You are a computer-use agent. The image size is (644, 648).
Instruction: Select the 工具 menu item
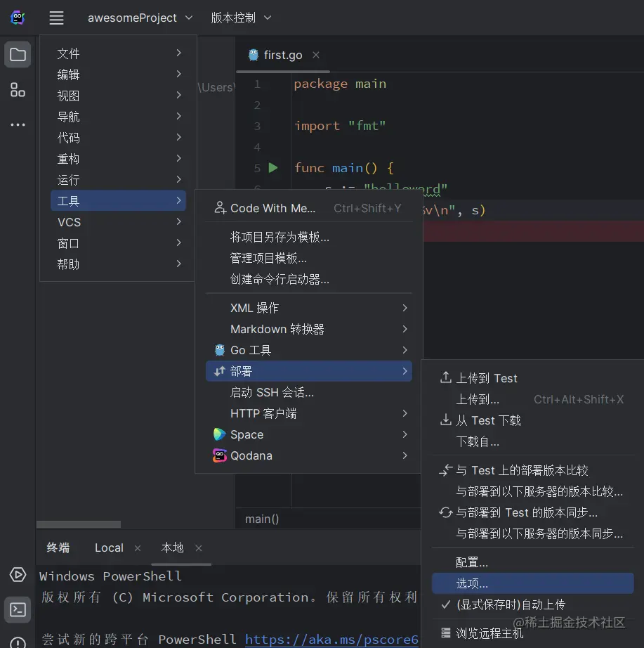click(x=118, y=200)
